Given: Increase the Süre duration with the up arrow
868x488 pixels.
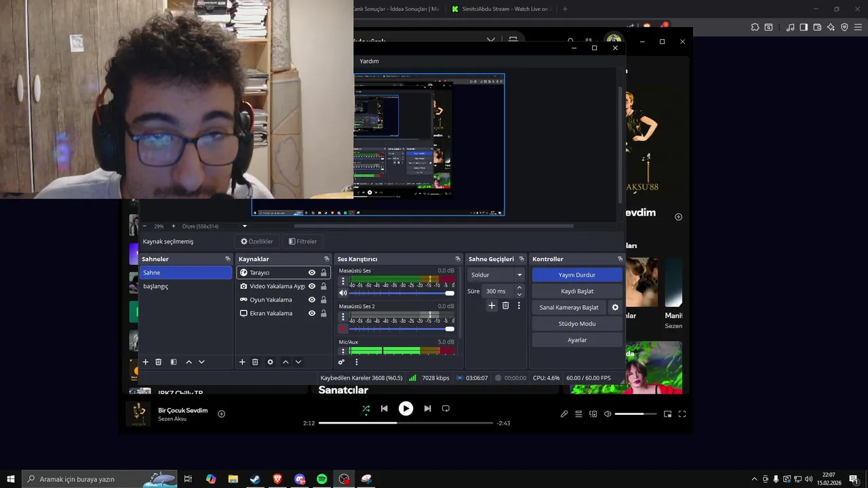Looking at the screenshot, I should click(519, 287).
